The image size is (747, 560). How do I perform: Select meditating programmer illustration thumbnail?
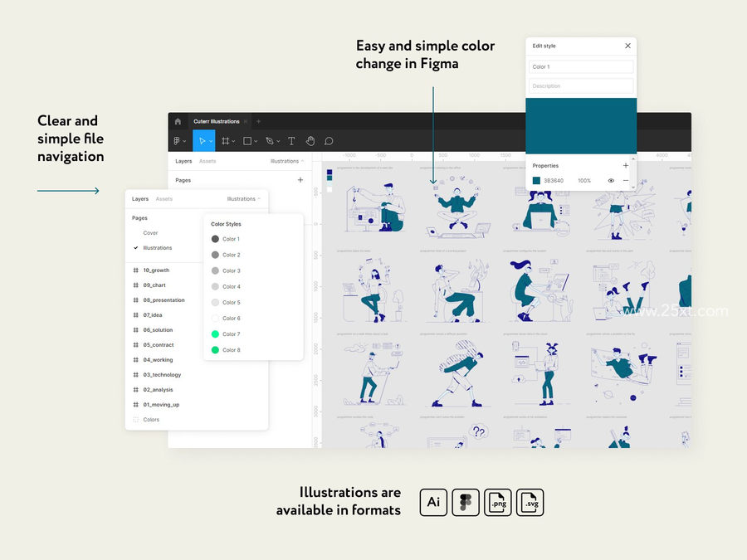tap(457, 207)
